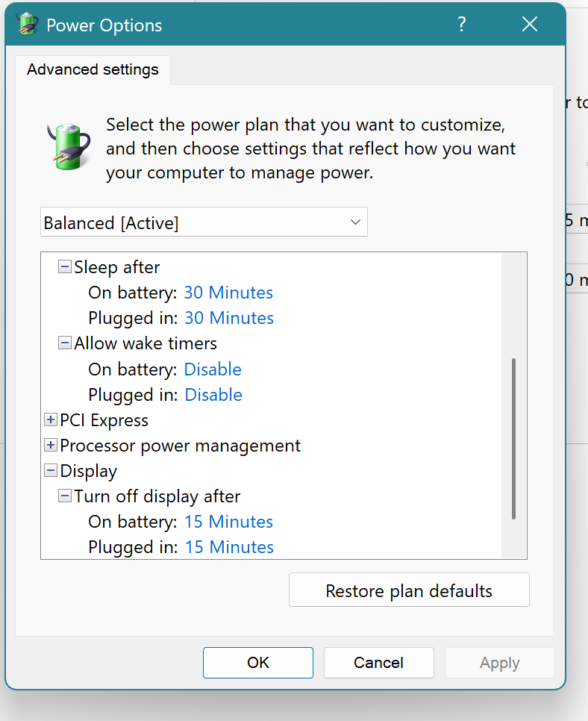This screenshot has width=588, height=721.
Task: Open the Balanced [Active] power plan dropdown
Action: click(204, 222)
